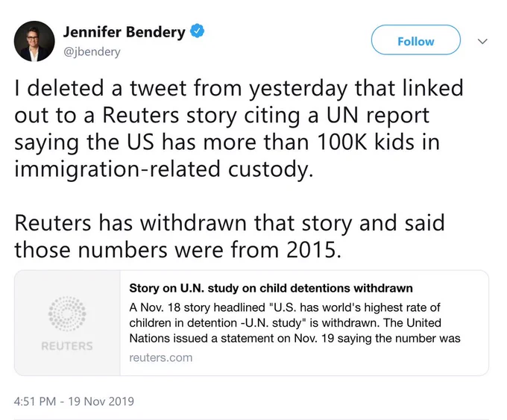Open the link preview card
This screenshot has height=420, width=507.
pos(251,323)
